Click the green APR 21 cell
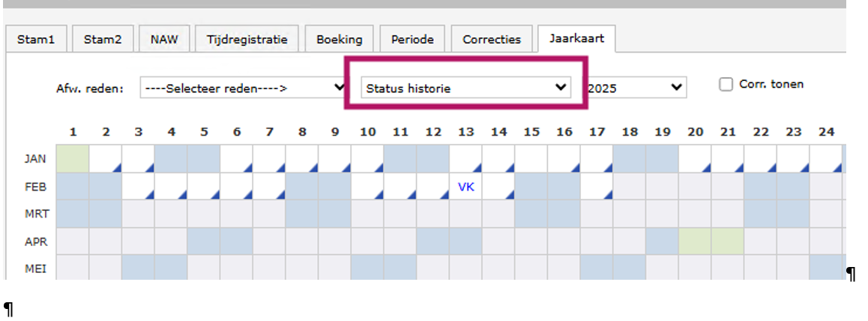Image resolution: width=868 pixels, height=321 pixels. coord(727,241)
